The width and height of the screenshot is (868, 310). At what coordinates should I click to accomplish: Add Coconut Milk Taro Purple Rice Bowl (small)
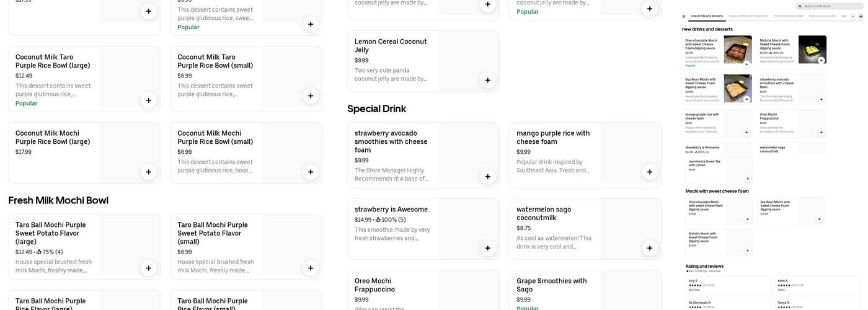[x=311, y=96]
